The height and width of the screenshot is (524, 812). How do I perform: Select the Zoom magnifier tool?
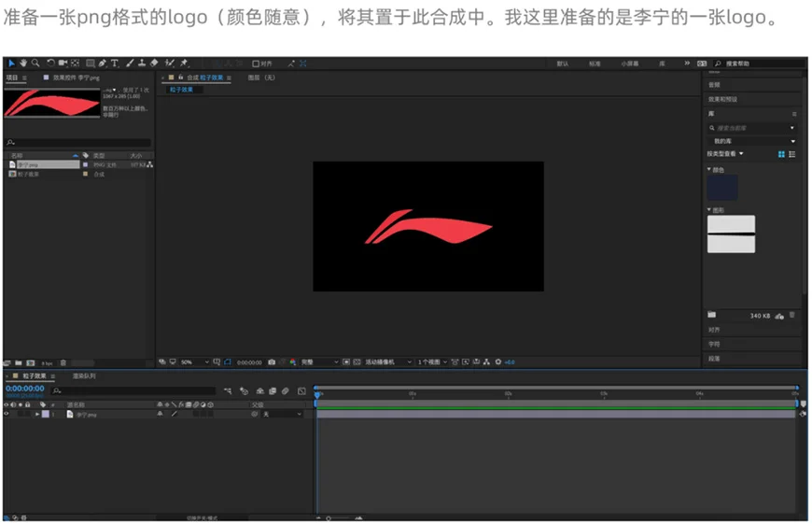tap(35, 64)
